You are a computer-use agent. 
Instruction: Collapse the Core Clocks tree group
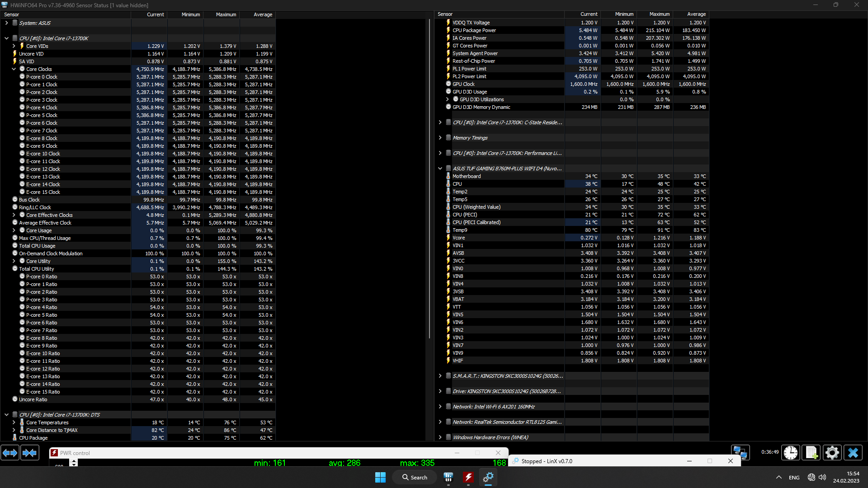[14, 69]
